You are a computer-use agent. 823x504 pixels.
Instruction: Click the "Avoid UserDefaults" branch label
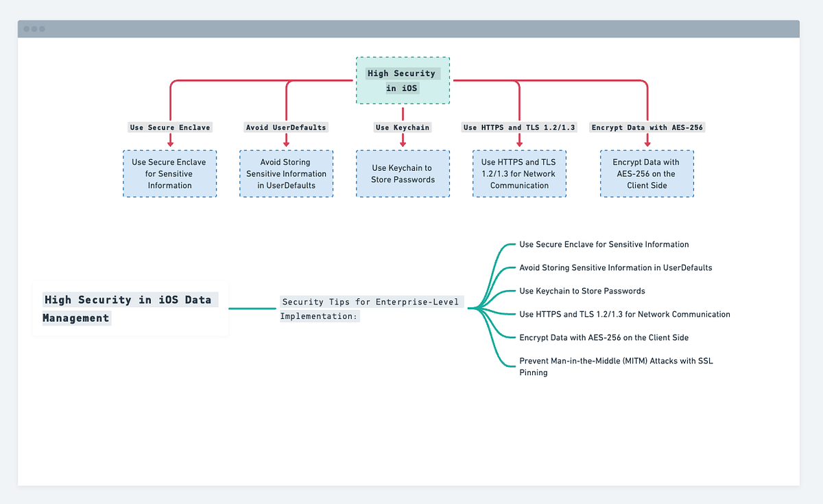(x=286, y=127)
